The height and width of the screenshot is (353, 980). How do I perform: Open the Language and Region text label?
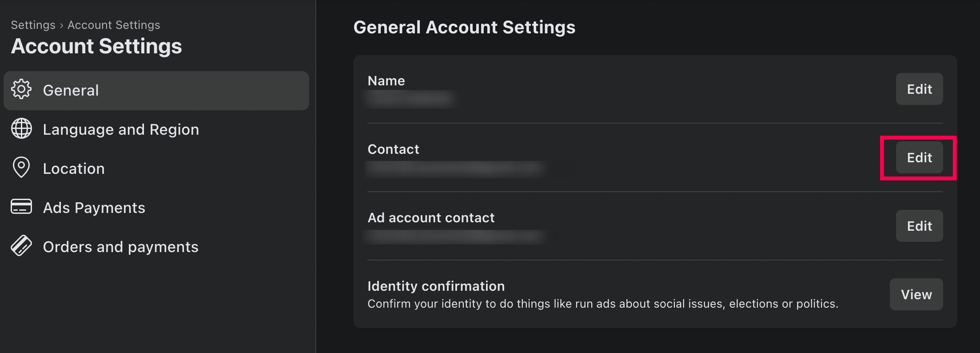[x=121, y=129]
